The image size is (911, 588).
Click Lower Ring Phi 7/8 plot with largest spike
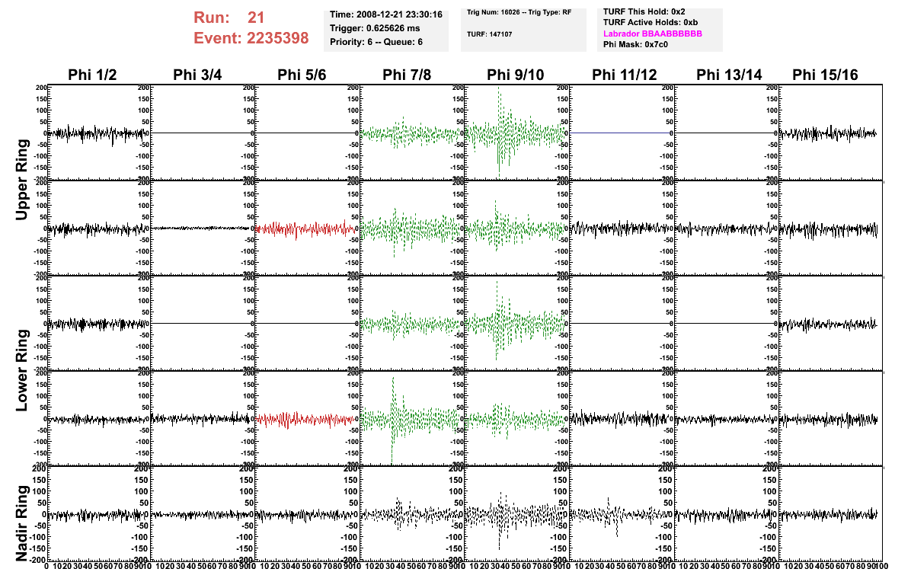click(413, 418)
